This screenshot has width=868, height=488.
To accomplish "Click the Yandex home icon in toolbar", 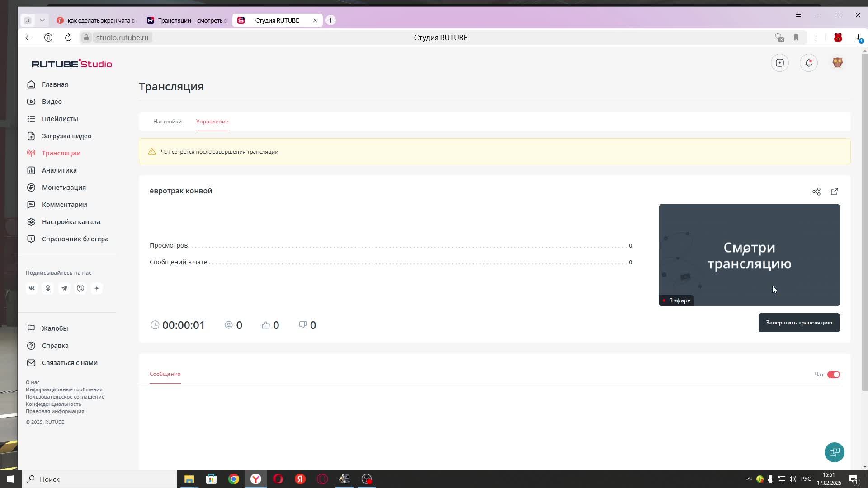I will pyautogui.click(x=48, y=38).
